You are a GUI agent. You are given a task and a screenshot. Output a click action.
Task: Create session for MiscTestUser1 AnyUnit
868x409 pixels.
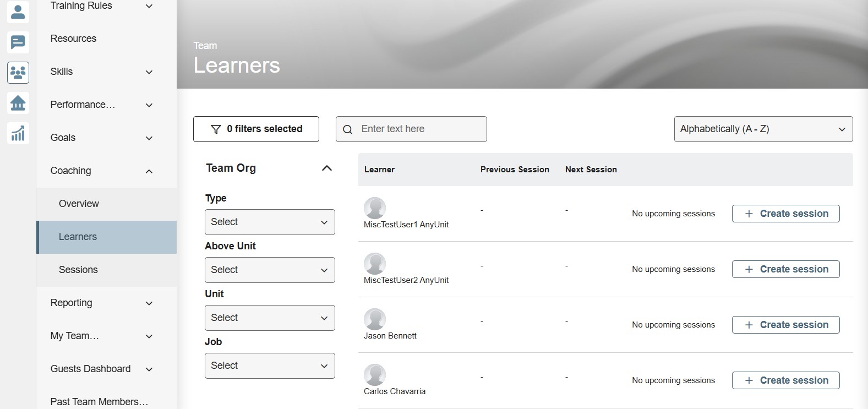(785, 214)
